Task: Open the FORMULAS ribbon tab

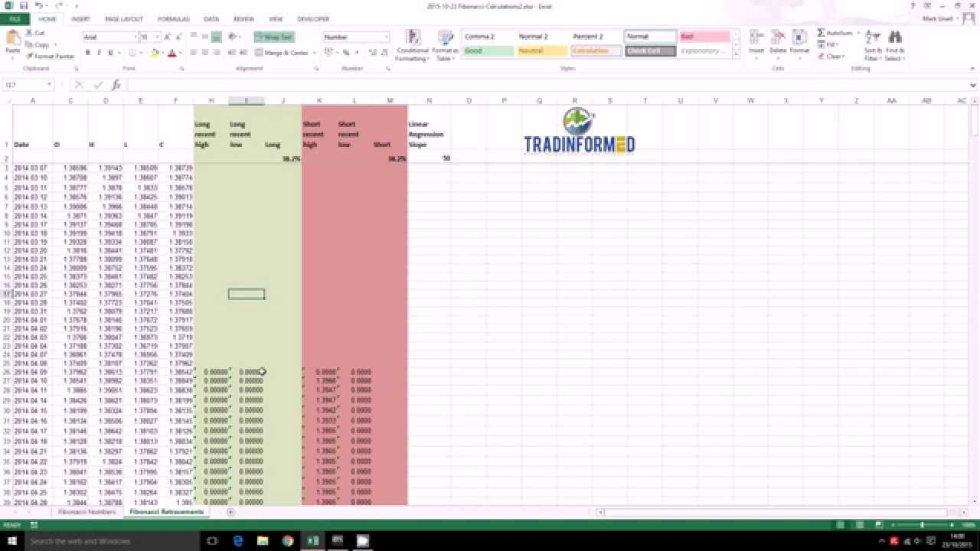Action: [173, 18]
